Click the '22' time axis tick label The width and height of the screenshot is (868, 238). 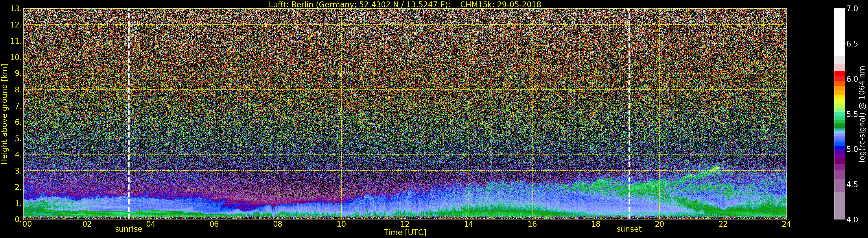point(723,224)
